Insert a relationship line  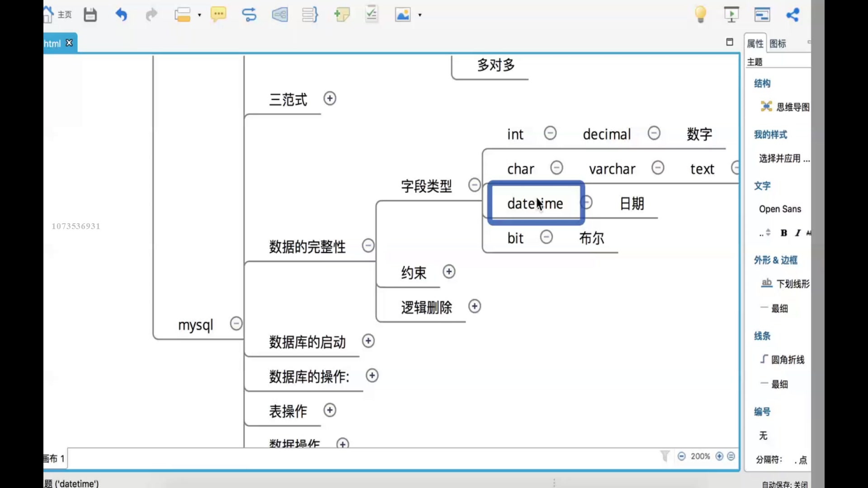[x=249, y=15]
